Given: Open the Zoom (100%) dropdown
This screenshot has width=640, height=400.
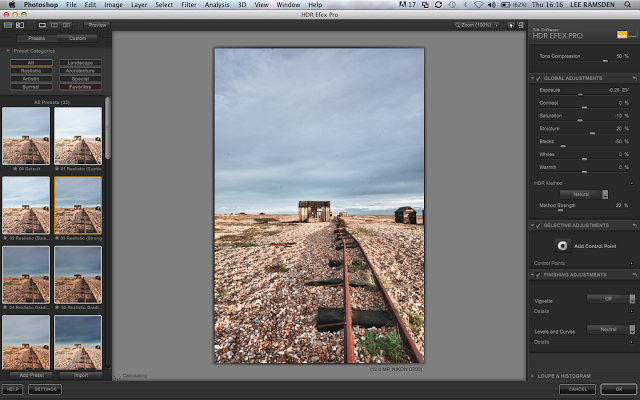Looking at the screenshot, I should [x=477, y=25].
